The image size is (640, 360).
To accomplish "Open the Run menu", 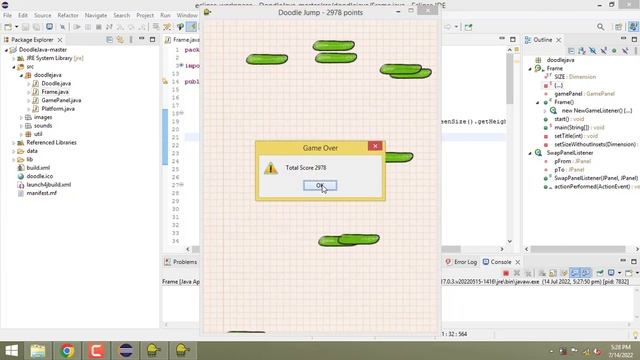I will click(165, 15).
